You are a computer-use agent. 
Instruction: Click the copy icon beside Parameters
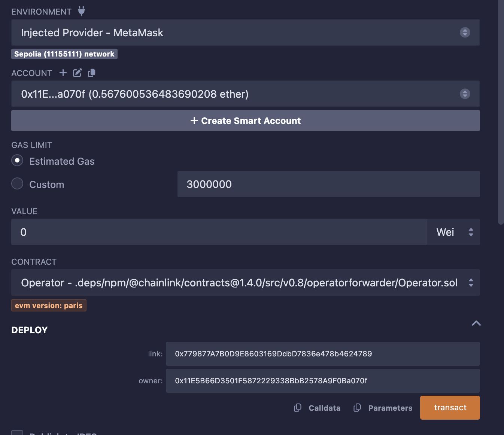(357, 408)
